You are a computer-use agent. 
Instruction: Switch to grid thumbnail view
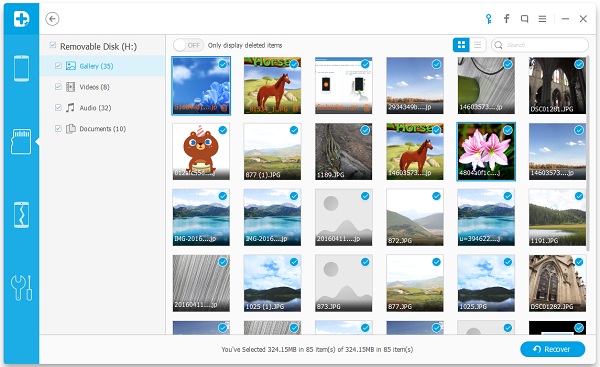click(x=461, y=45)
